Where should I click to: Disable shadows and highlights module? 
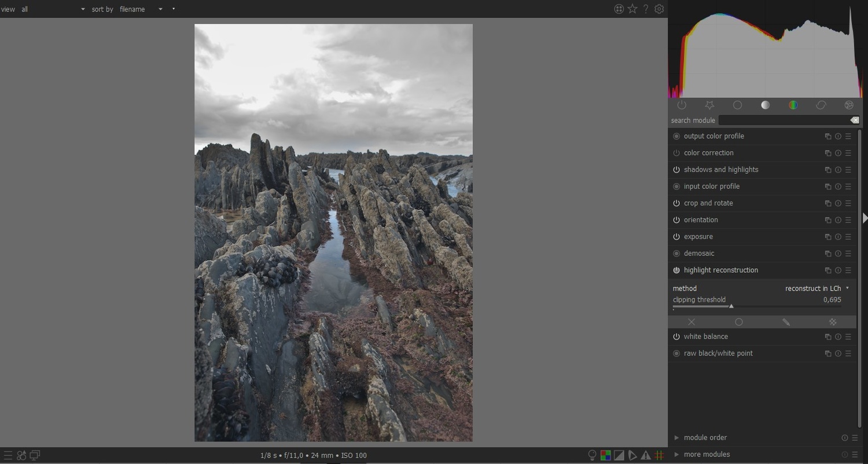point(676,170)
